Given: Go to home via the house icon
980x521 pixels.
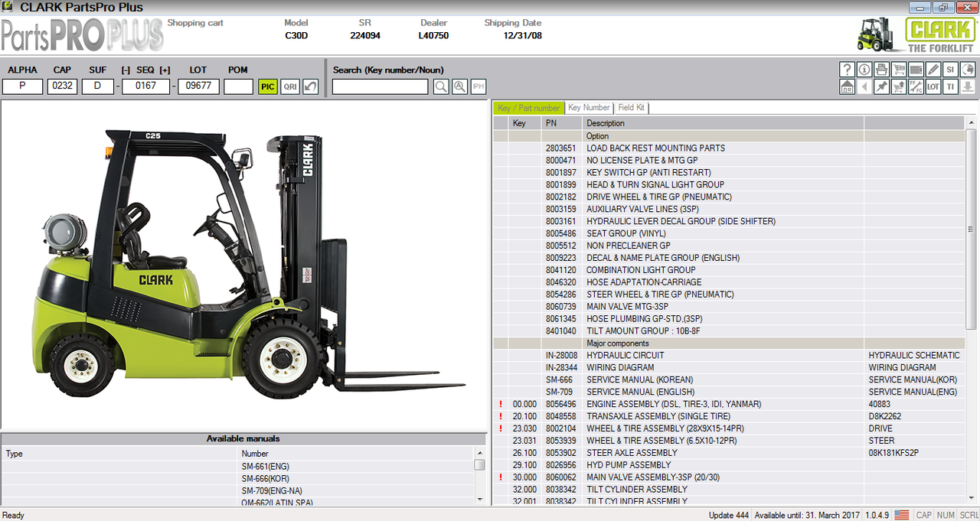Looking at the screenshot, I should point(847,87).
